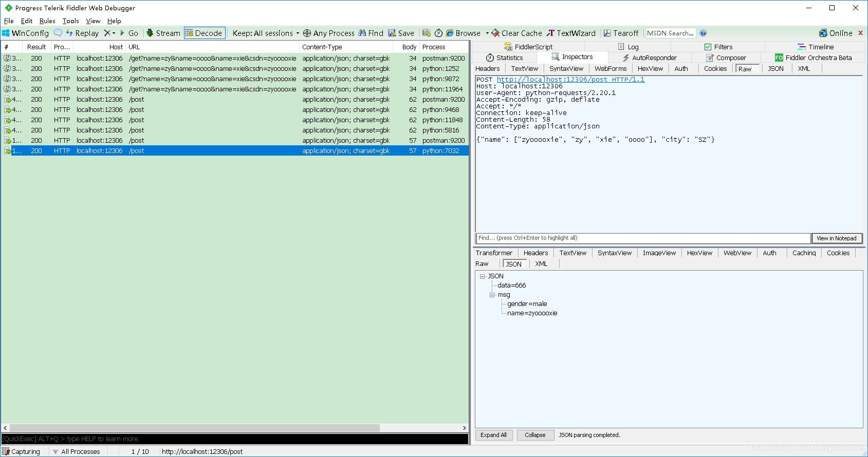
Task: Click the Expand All button
Action: [x=493, y=435]
